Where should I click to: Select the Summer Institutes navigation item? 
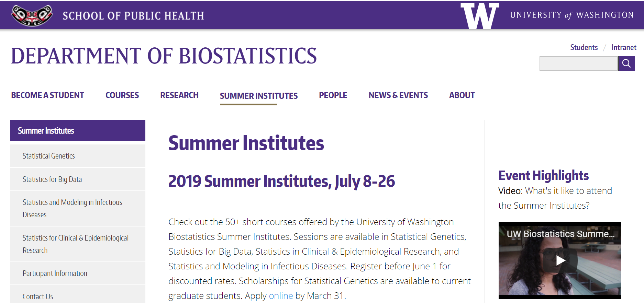coord(259,96)
